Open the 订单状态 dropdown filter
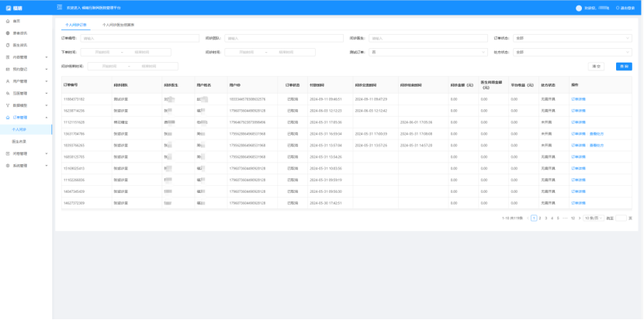The image size is (644, 320). [573, 37]
